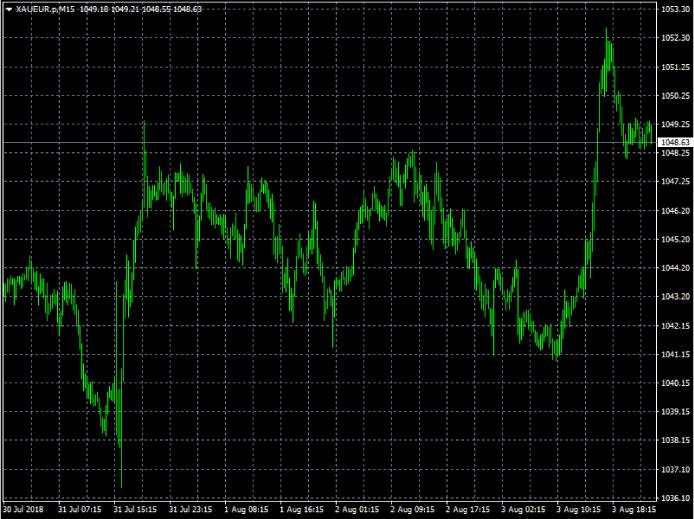Click the 1036.10 price axis label

click(x=675, y=498)
